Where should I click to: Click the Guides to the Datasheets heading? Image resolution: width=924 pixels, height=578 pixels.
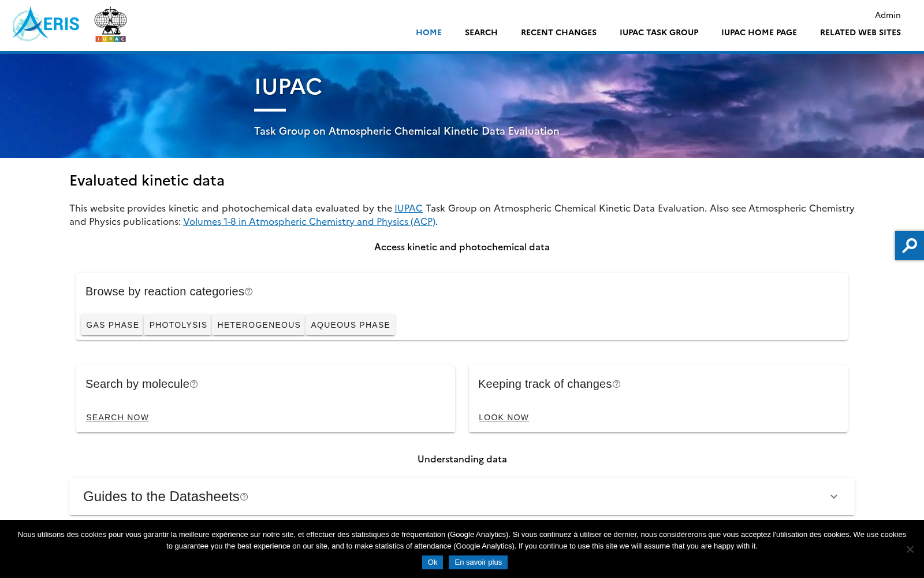coord(161,497)
